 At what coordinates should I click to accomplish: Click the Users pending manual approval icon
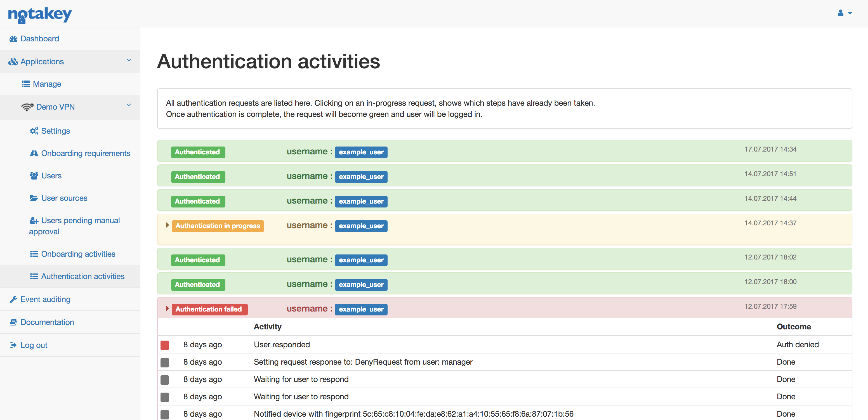click(x=34, y=220)
